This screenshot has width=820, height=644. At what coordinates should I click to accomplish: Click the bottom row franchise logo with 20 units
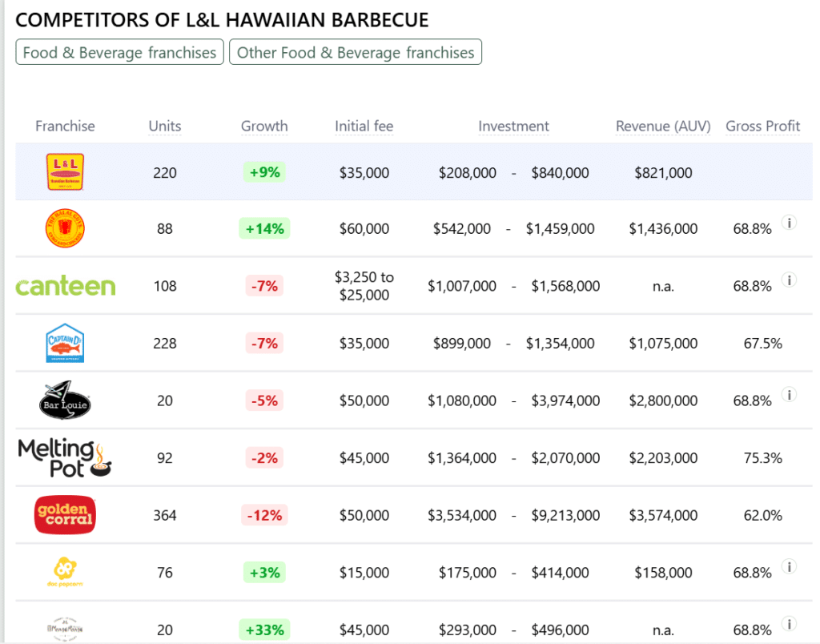pos(65,628)
